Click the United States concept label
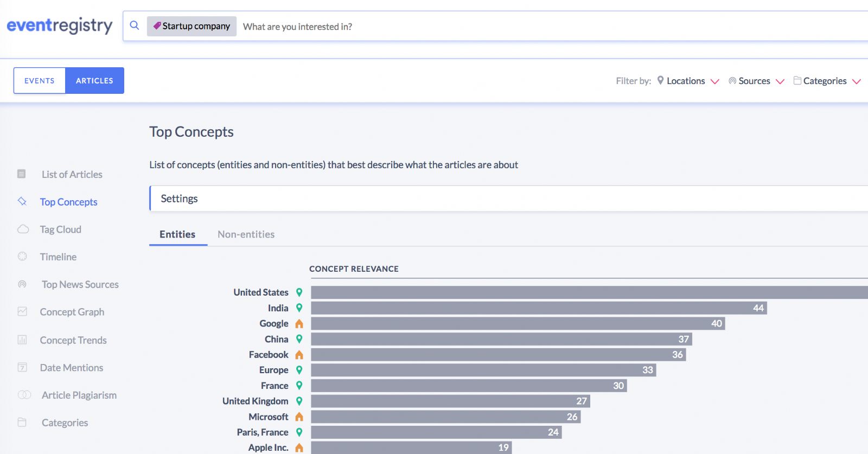Image resolution: width=868 pixels, height=454 pixels. coord(261,292)
